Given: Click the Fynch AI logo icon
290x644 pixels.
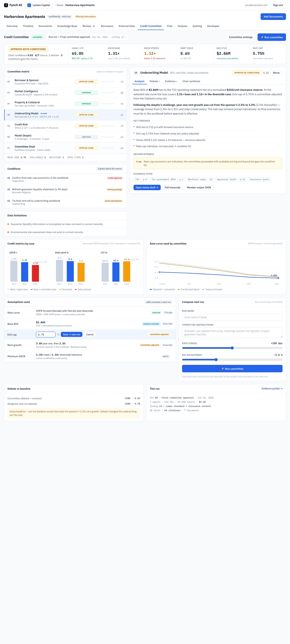Looking at the screenshot, I should tap(6, 5).
